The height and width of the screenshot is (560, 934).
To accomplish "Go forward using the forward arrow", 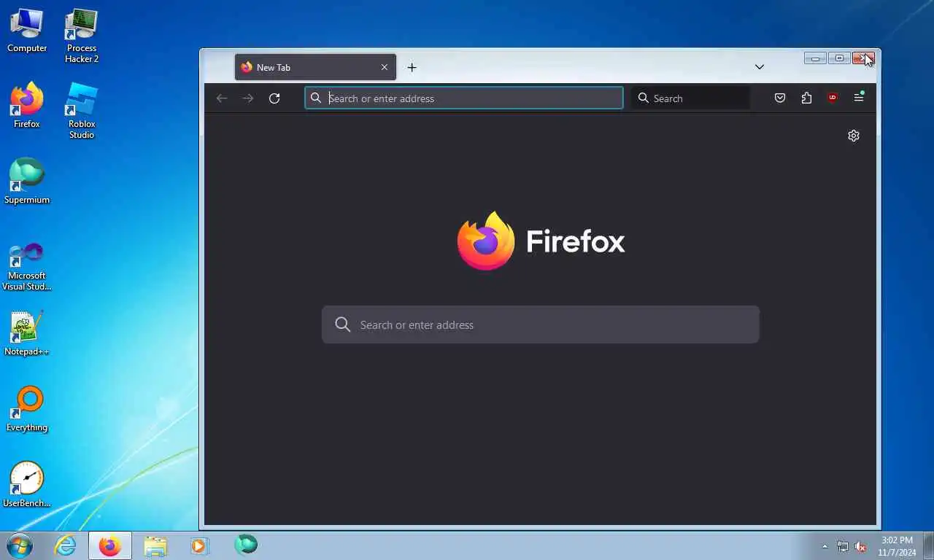I will pyautogui.click(x=248, y=98).
